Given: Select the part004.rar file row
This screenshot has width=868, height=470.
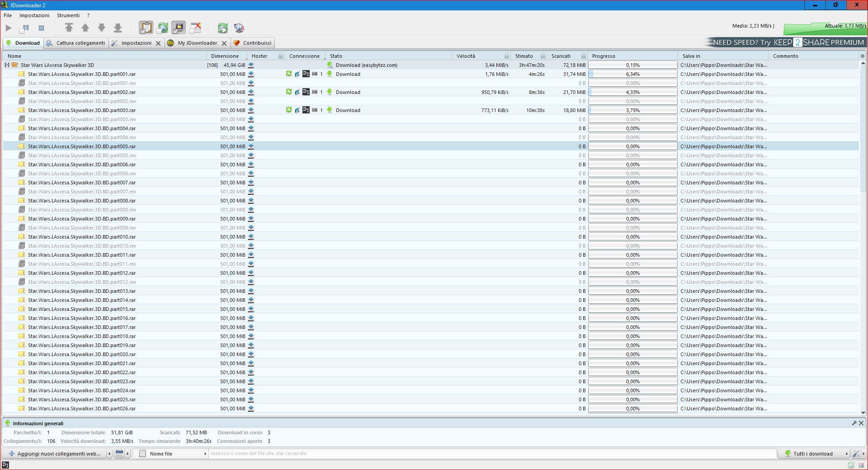Looking at the screenshot, I should (x=431, y=128).
